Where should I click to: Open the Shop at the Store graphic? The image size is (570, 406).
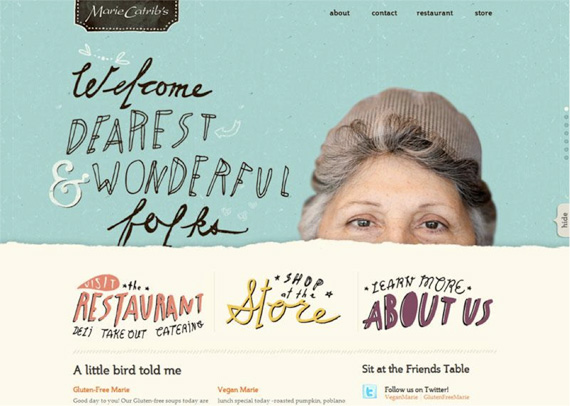[283, 301]
